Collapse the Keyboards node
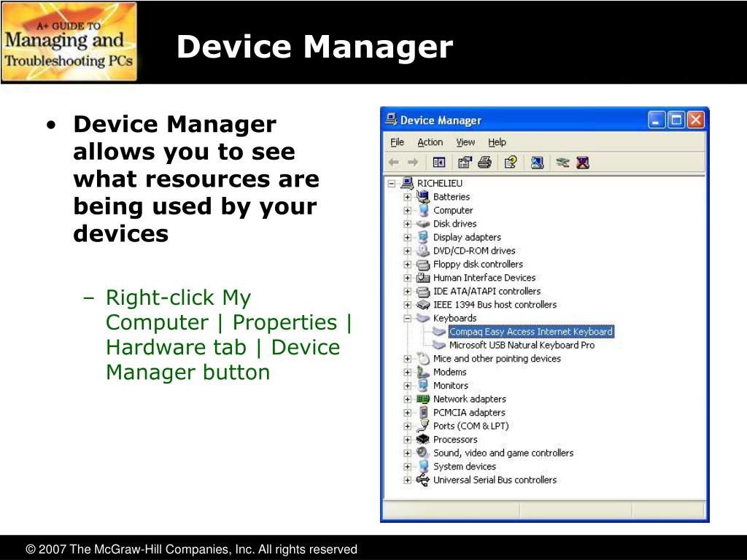 pos(407,318)
